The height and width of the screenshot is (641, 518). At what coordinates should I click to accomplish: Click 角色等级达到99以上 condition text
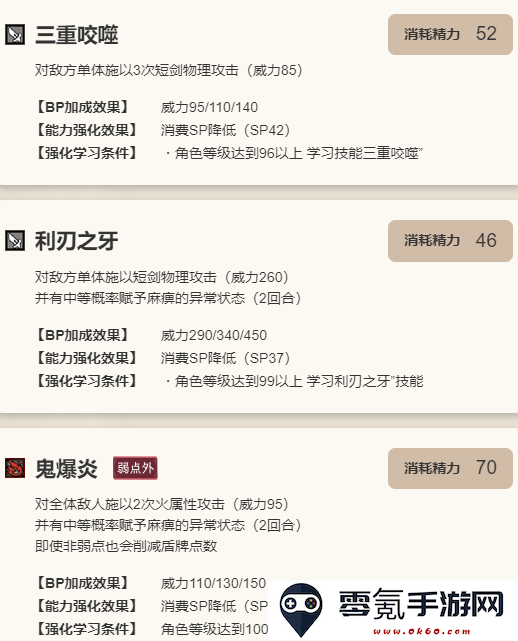point(239,381)
